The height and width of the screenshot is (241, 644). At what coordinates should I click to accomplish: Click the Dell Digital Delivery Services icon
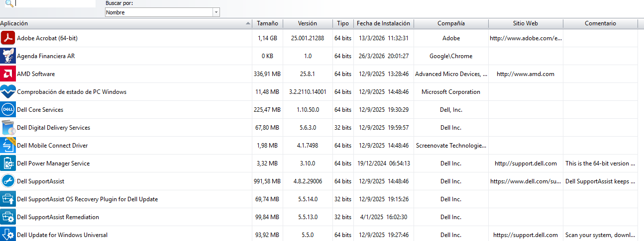tap(8, 128)
